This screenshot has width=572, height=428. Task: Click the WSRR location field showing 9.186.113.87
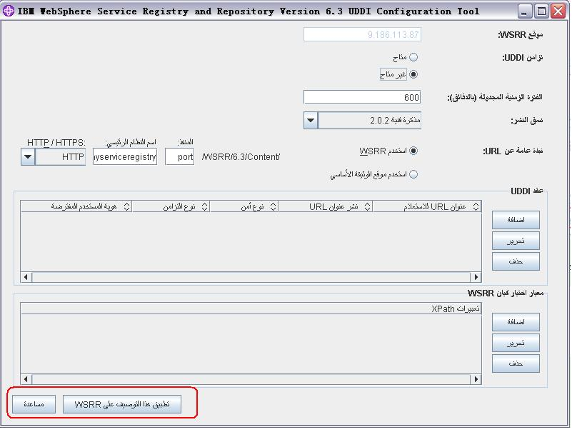pos(362,35)
